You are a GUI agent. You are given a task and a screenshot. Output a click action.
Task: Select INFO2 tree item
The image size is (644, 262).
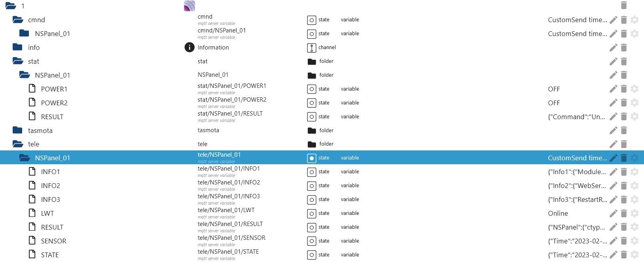coord(50,186)
